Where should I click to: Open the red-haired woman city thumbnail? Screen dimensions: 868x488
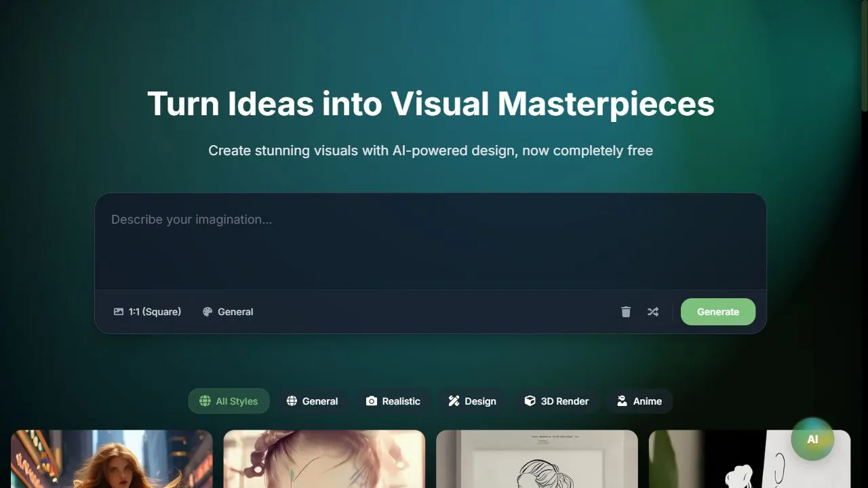[x=112, y=459]
